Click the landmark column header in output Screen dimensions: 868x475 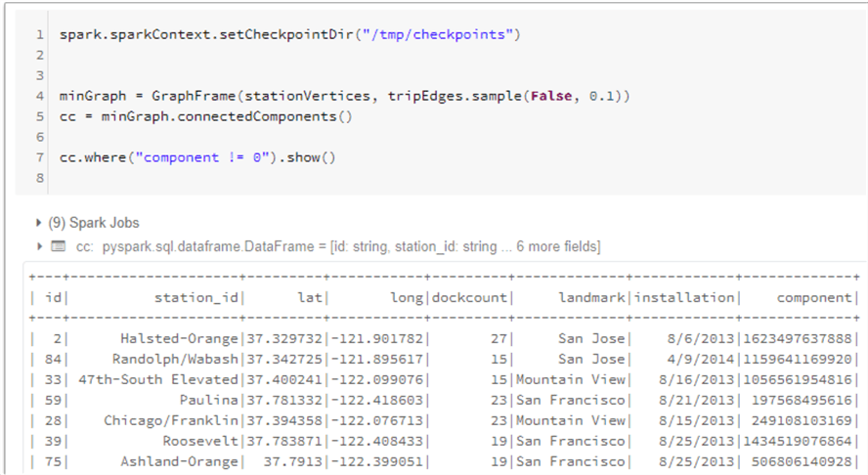[590, 297]
